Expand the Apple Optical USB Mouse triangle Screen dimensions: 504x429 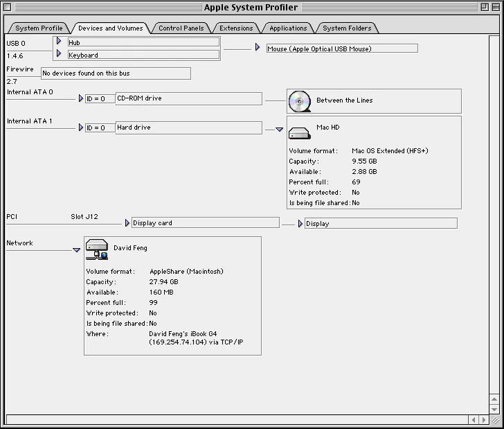(258, 47)
